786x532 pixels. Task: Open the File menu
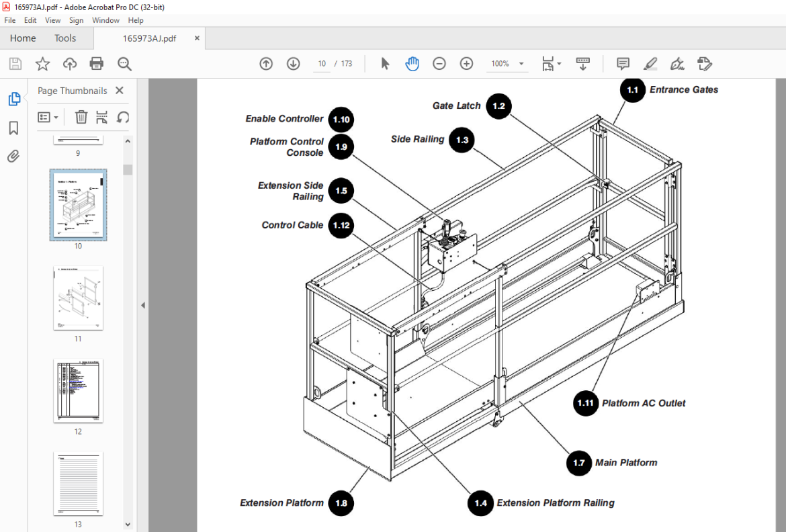(9, 20)
